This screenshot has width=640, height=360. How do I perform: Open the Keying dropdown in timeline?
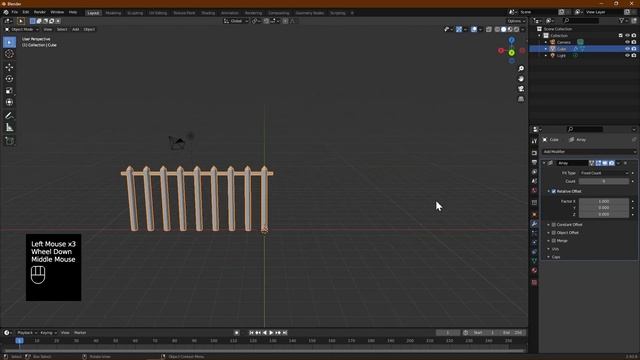click(x=48, y=333)
